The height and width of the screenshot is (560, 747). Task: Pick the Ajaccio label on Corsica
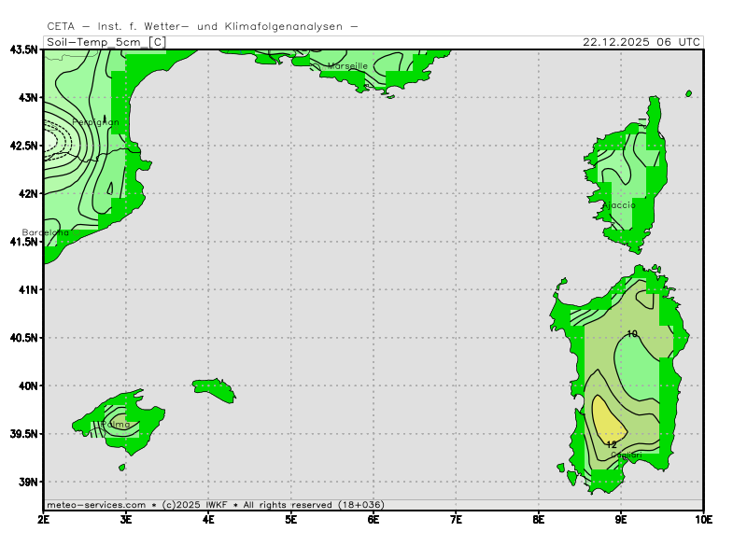618,205
